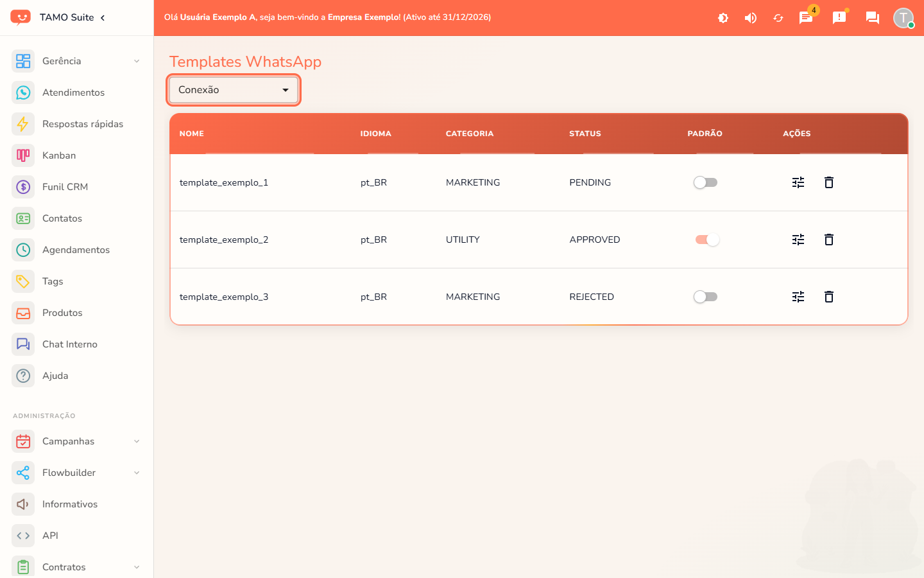Click the TAMO Suite logo icon
This screenshot has height=578, width=924.
(21, 17)
